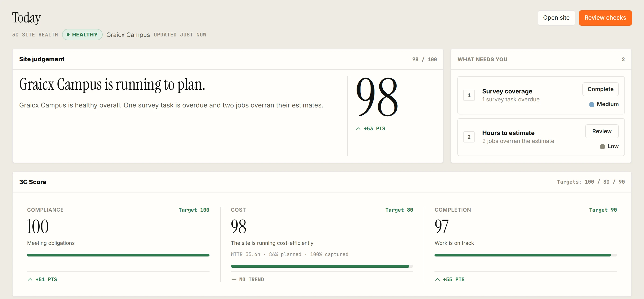Click 'Graicx Campus is running to plan.' headline
The width and height of the screenshot is (644, 299).
click(112, 84)
